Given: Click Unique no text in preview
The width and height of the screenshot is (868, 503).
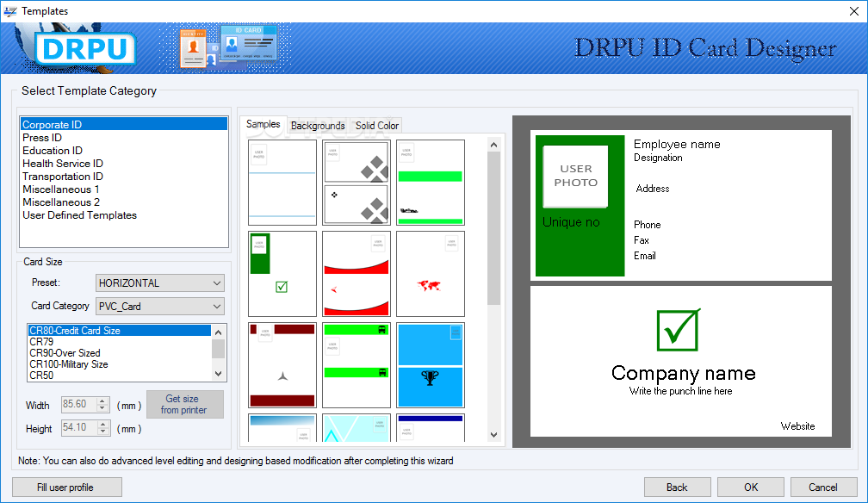Looking at the screenshot, I should point(571,222).
